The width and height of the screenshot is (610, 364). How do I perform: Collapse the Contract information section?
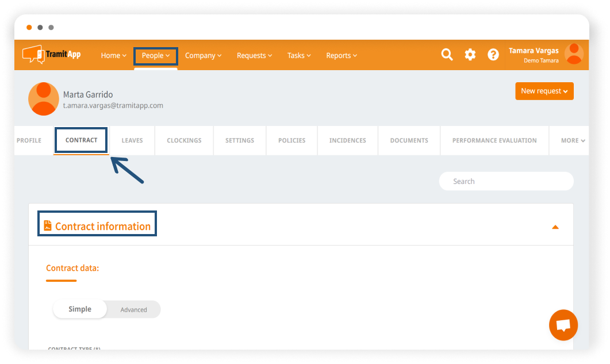click(x=555, y=227)
